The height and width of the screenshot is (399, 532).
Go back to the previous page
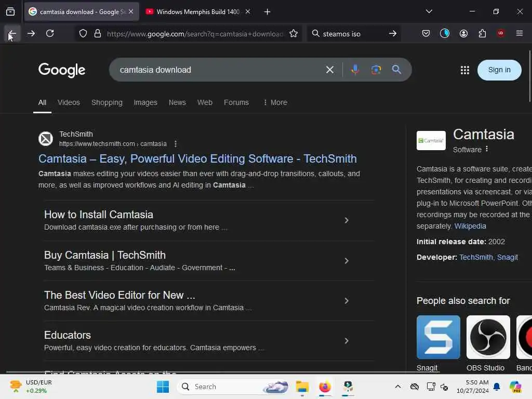pyautogui.click(x=12, y=33)
